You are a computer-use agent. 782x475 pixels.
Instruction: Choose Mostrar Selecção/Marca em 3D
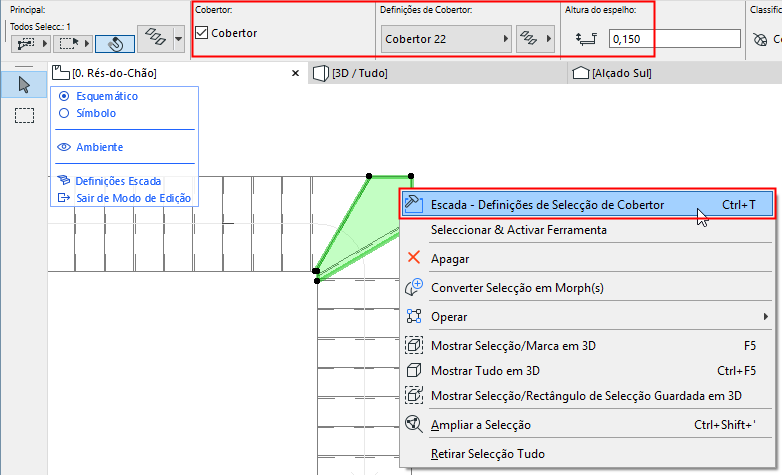tap(513, 346)
